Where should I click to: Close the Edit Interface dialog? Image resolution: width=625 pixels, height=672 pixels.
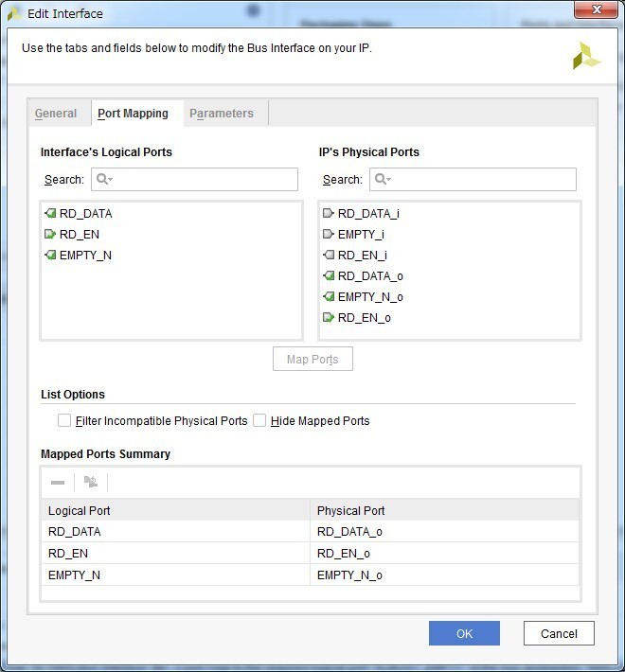597,9
